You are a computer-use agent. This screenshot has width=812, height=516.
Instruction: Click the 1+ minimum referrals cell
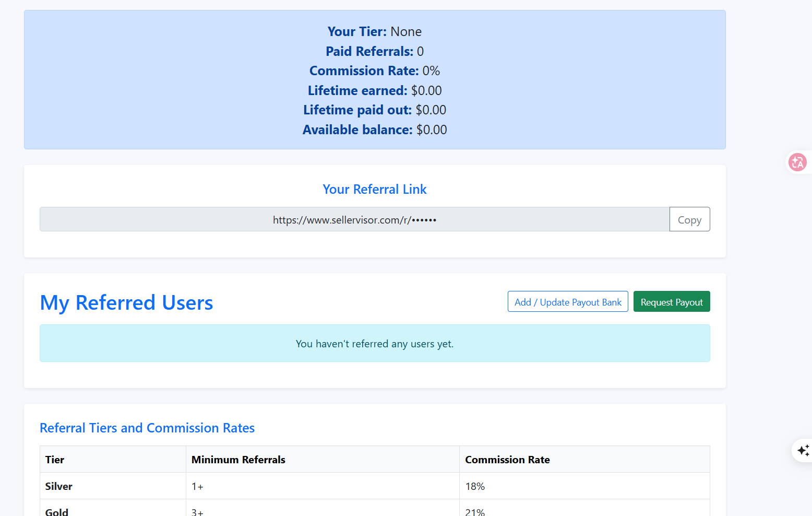coord(323,486)
